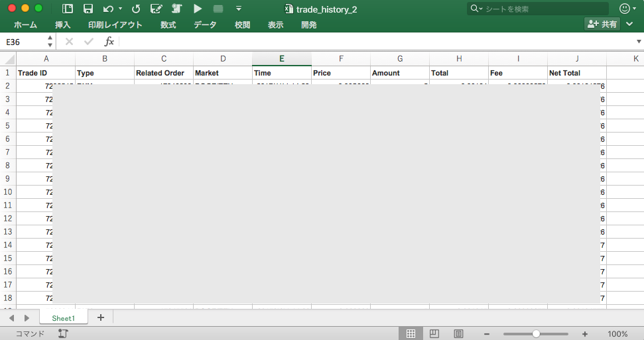The width and height of the screenshot is (644, 340).
Task: Click the play (run) icon in toolbar
Action: pyautogui.click(x=198, y=9)
